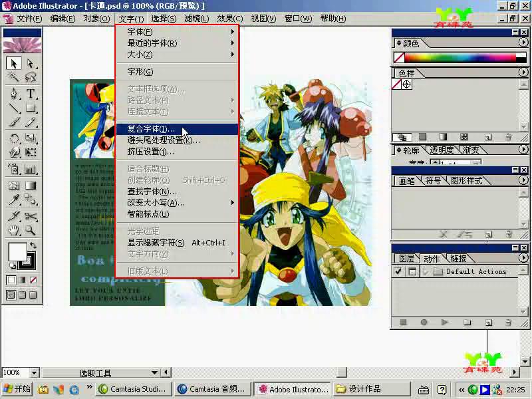Select the Paintbrush tool
Screen dimensions: 532x399
click(14, 122)
